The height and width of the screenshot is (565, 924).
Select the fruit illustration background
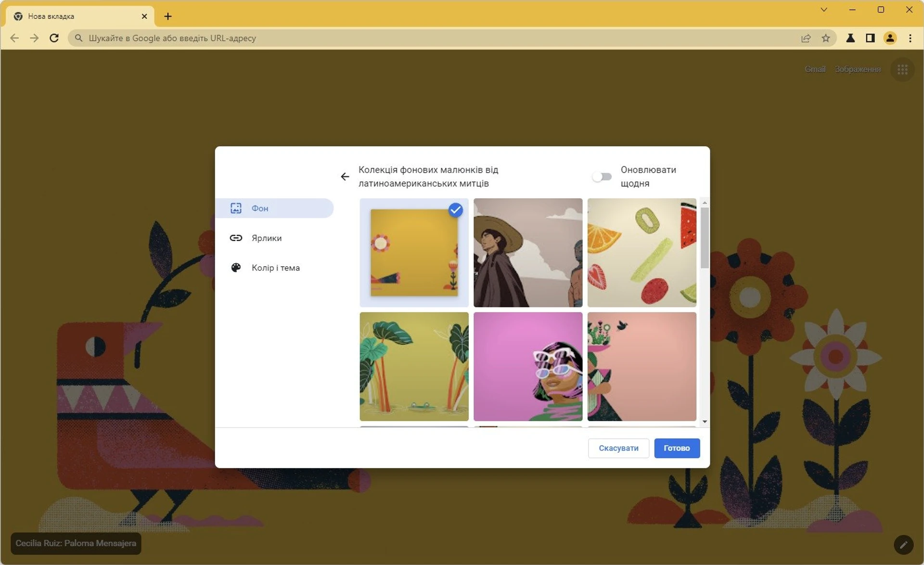[642, 253]
